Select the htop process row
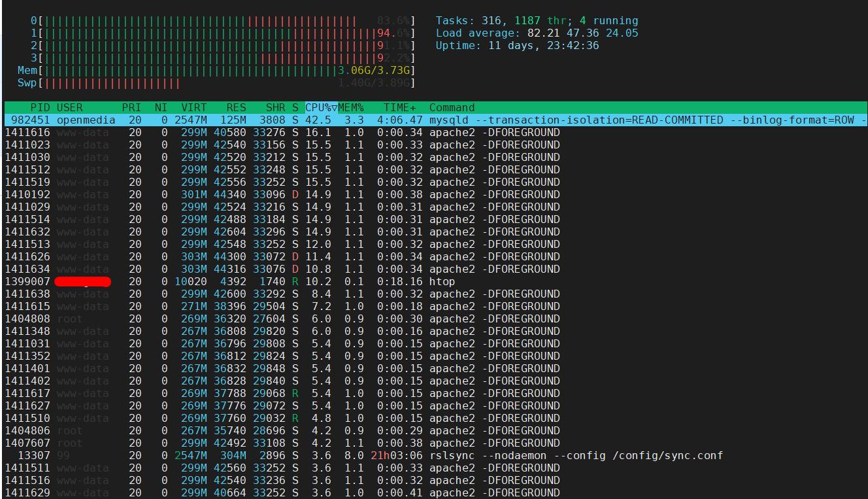868x499 pixels. tap(261, 281)
